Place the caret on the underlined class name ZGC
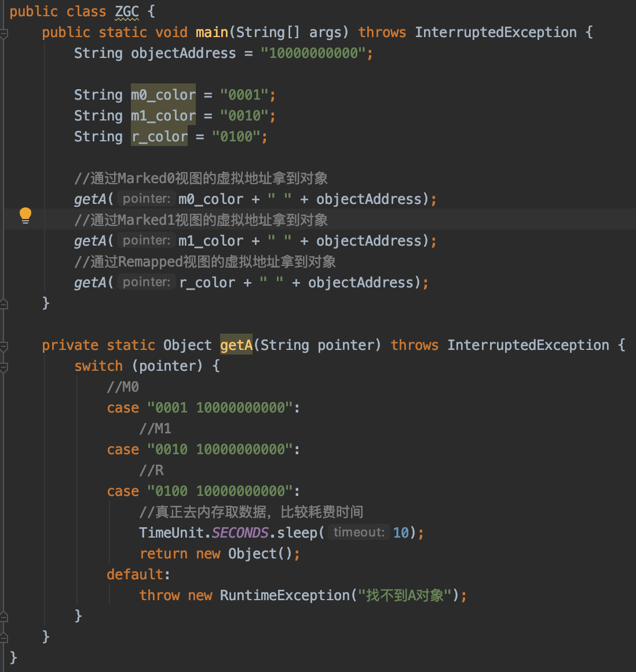 pos(126,11)
